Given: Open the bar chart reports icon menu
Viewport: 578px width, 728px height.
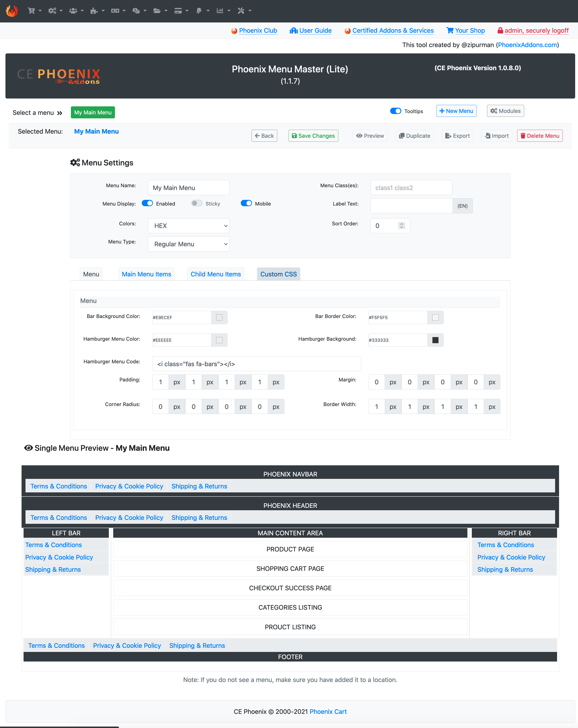Looking at the screenshot, I should pos(223,11).
